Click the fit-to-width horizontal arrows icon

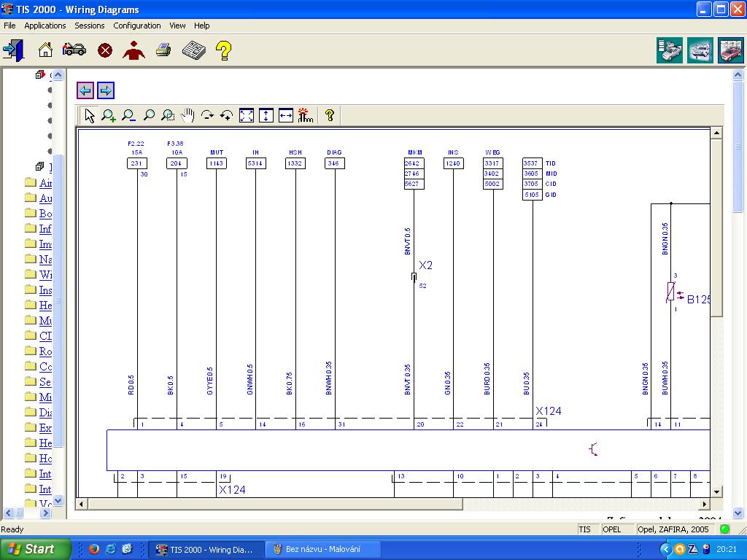286,115
